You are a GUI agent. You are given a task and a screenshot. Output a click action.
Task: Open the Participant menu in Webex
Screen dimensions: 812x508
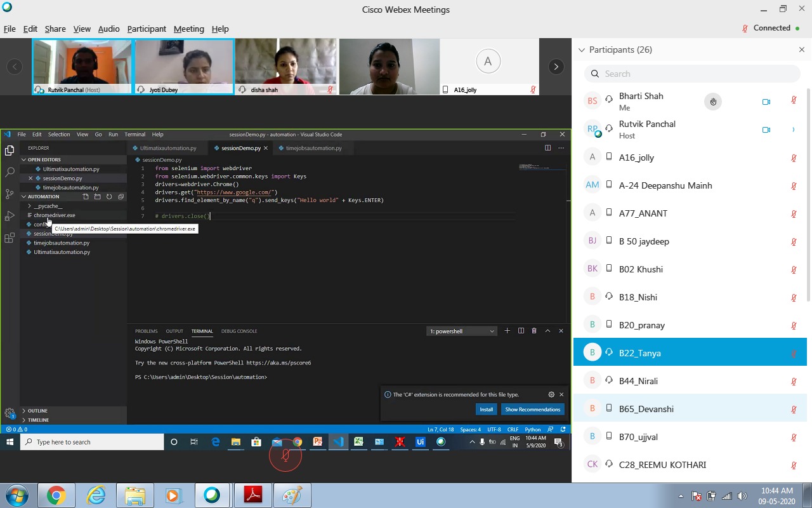[x=147, y=29]
